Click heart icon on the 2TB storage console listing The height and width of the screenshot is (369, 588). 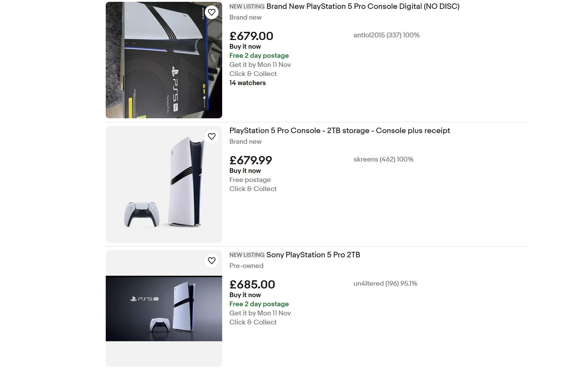(x=211, y=136)
